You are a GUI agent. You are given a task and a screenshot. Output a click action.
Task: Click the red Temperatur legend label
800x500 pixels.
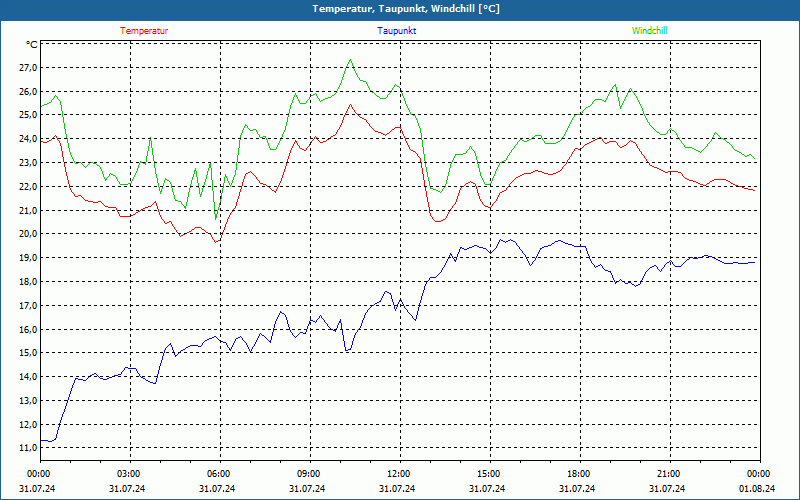pyautogui.click(x=144, y=31)
